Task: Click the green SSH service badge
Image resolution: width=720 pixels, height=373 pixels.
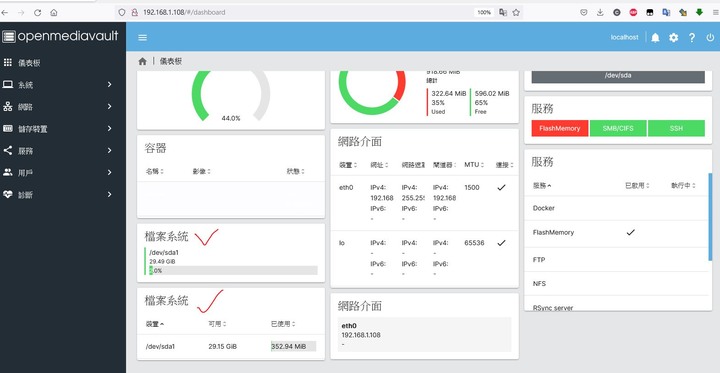Action: coord(676,128)
